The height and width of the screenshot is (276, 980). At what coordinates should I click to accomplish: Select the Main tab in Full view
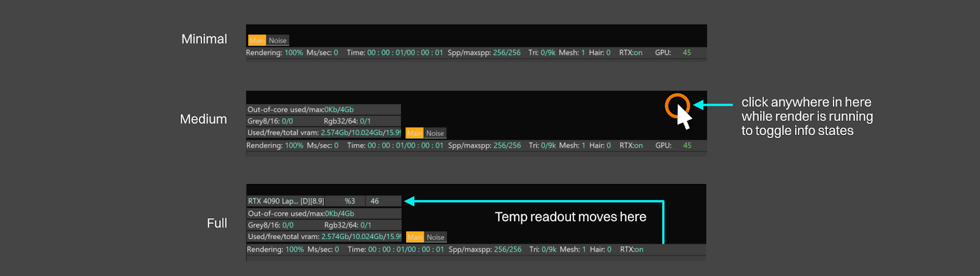coord(415,237)
